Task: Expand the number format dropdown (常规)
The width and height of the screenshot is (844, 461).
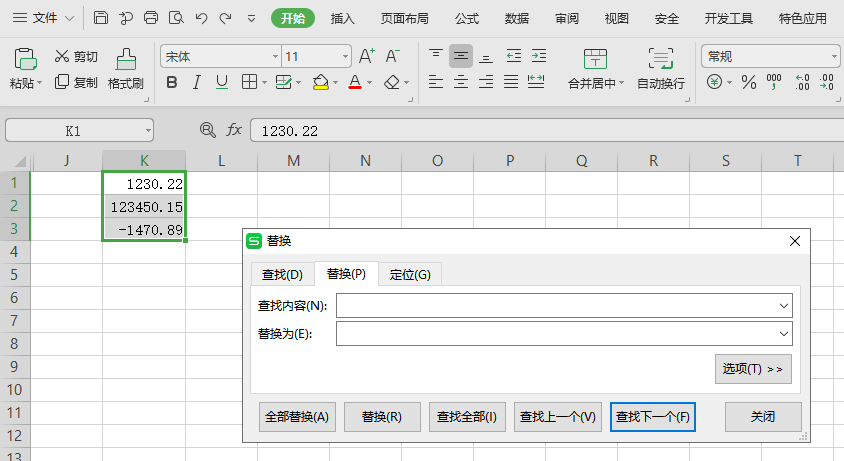Action: 834,56
